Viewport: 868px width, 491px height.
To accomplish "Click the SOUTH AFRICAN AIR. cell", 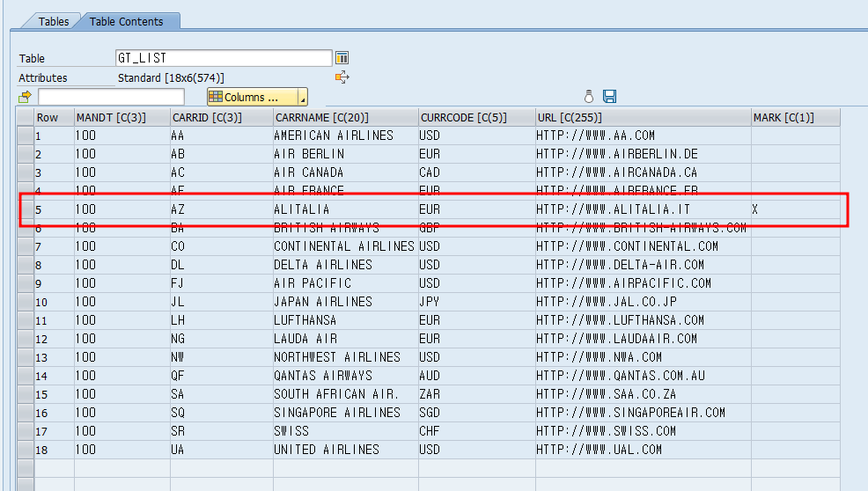I will (346, 394).
